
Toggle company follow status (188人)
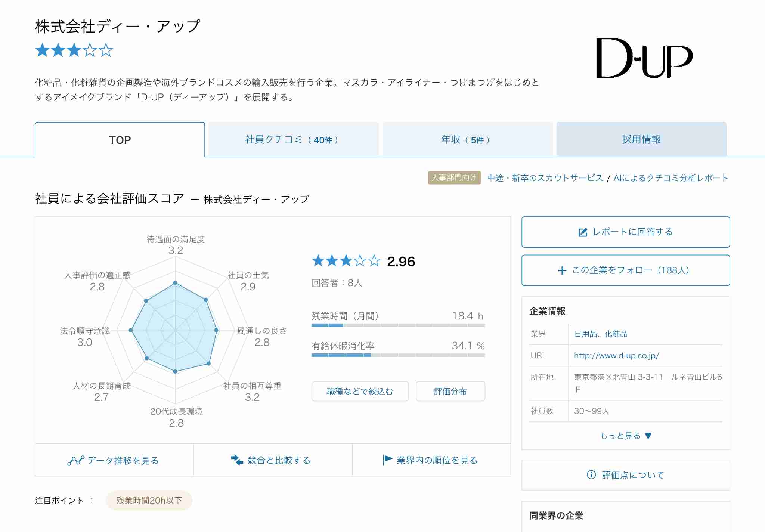pos(626,270)
